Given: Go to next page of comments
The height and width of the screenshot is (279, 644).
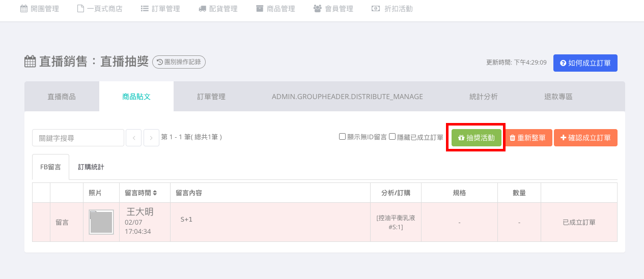Looking at the screenshot, I should [x=151, y=138].
